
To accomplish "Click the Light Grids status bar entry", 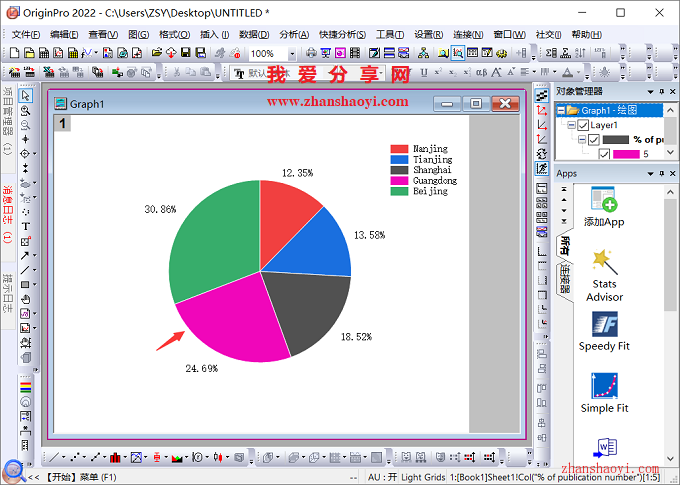I will pyautogui.click(x=423, y=477).
